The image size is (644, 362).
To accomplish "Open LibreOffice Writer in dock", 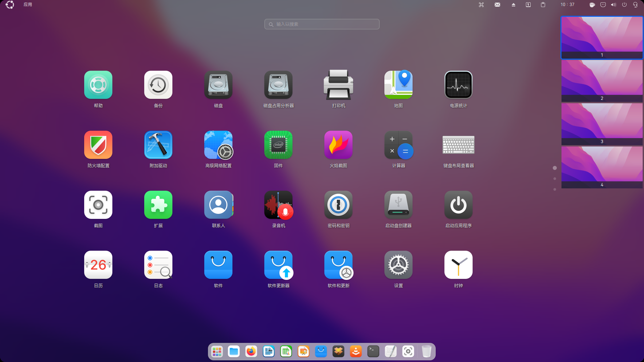I will point(269,352).
